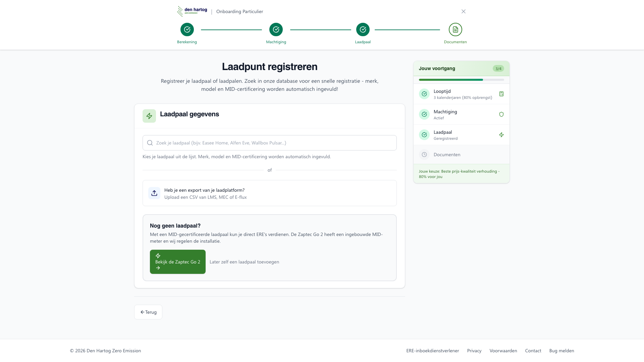
Task: Open the Privacy footer link
Action: click(474, 351)
